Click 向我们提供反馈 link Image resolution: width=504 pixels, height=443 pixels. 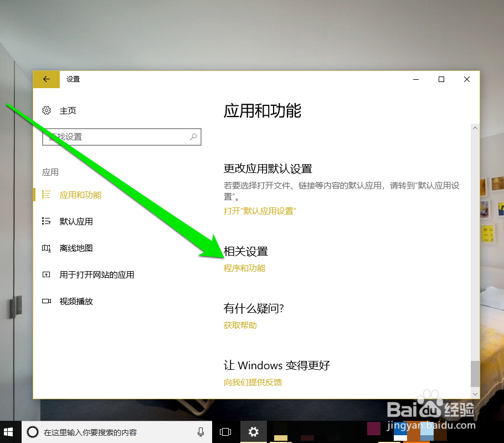[x=253, y=382]
